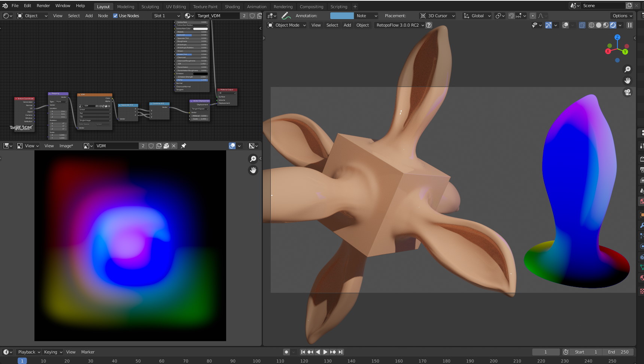This screenshot has width=644, height=364.
Task: Open the Keying popover in the timeline
Action: pos(53,352)
